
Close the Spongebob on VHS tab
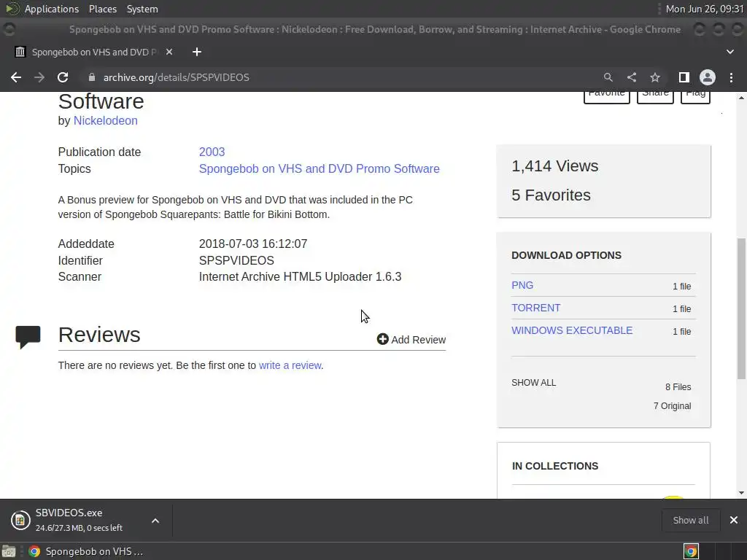169,52
